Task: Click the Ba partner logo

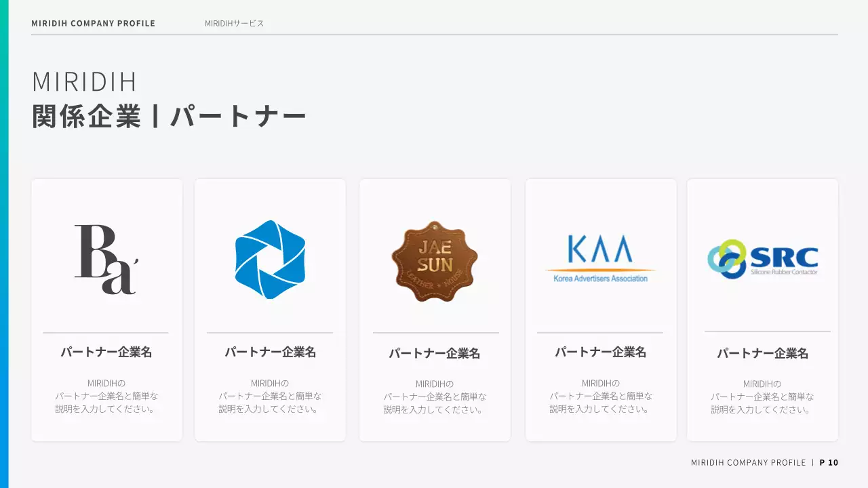Action: click(106, 258)
